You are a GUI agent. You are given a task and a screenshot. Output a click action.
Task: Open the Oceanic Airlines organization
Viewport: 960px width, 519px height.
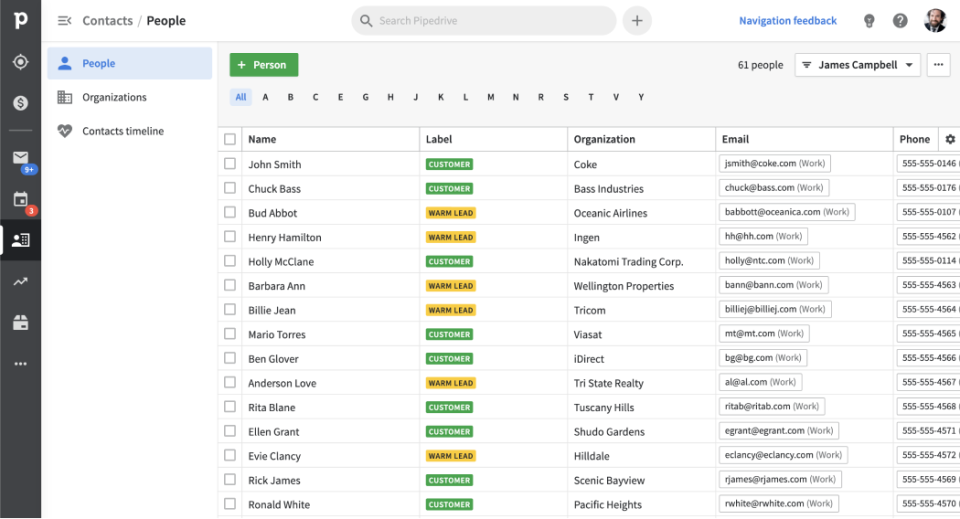(610, 213)
